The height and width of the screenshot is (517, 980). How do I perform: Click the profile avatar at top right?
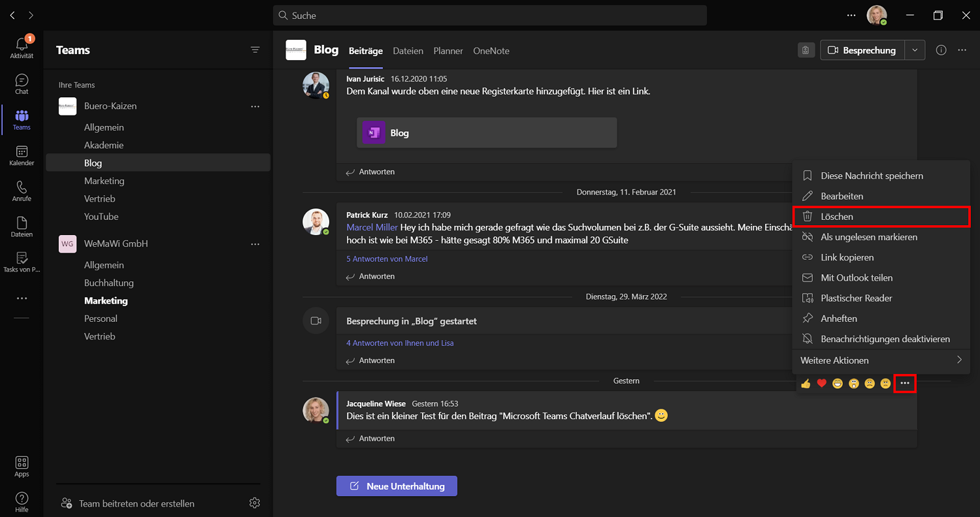tap(876, 15)
